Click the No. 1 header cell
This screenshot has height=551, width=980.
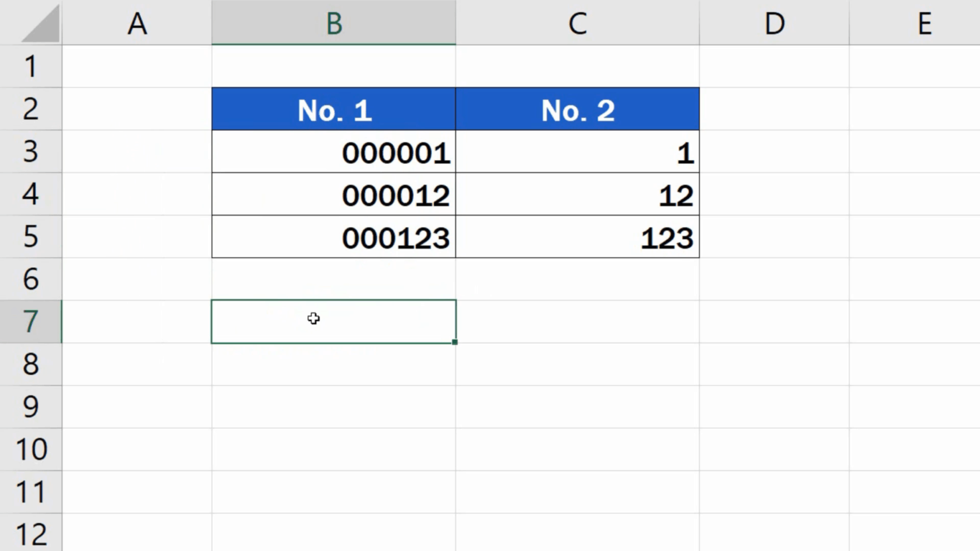pyautogui.click(x=334, y=108)
